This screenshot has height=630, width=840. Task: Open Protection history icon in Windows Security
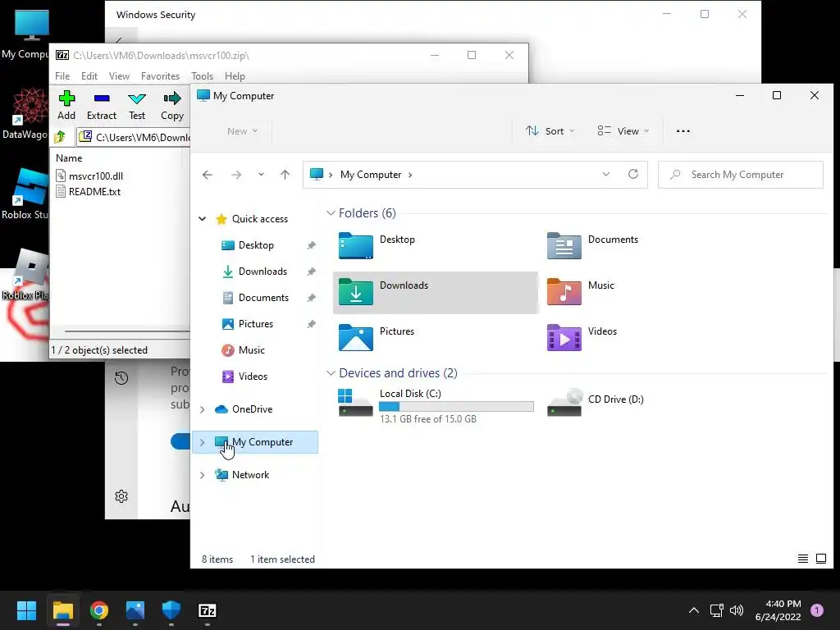point(121,378)
